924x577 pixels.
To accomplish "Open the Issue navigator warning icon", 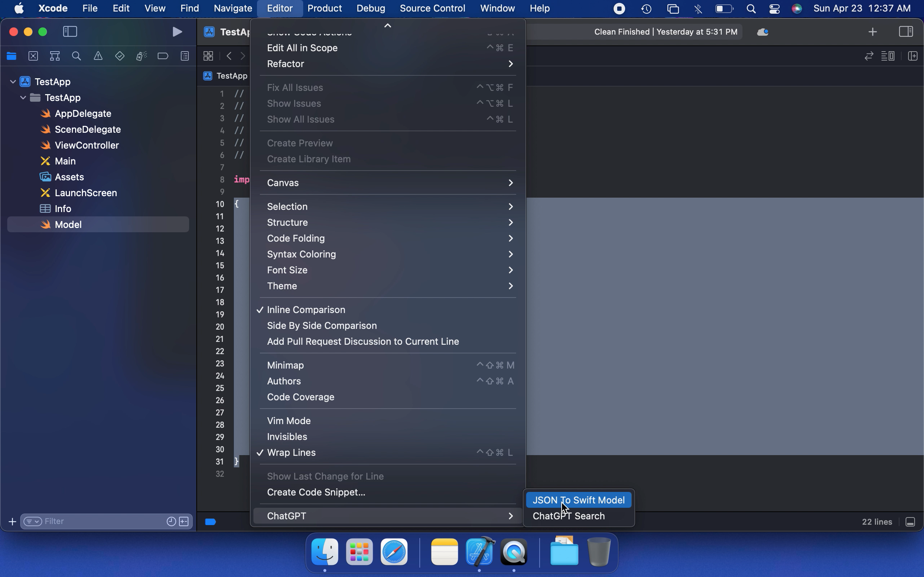I will click(98, 56).
